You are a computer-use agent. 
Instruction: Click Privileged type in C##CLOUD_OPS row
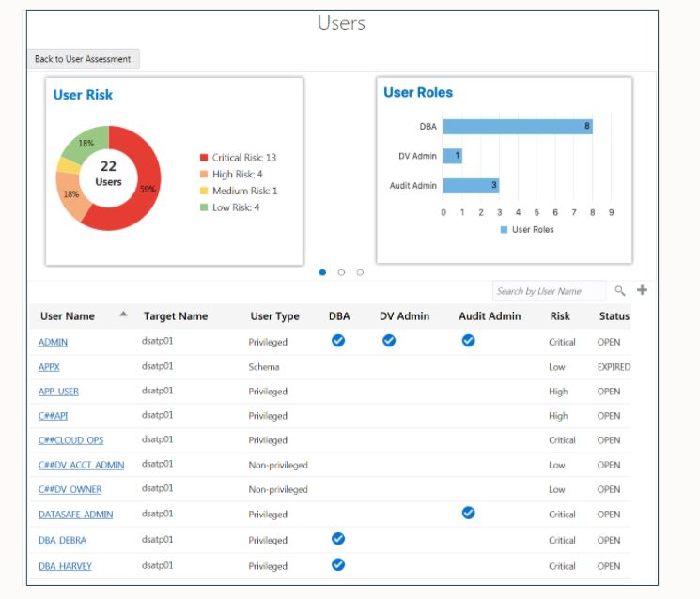(268, 440)
